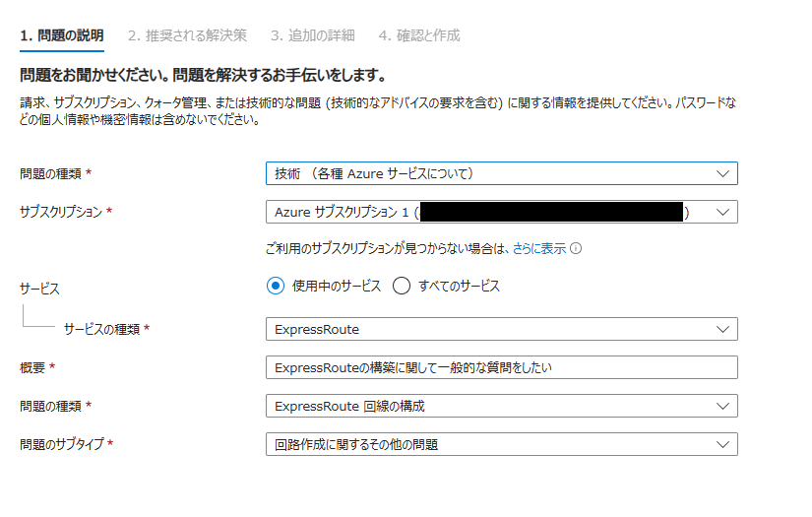Click the さらに表示 link
The width and height of the screenshot is (812, 517).
539,249
